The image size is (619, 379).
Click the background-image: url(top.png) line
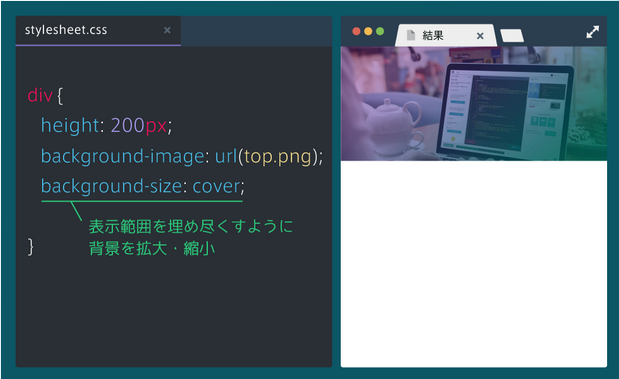point(182,157)
